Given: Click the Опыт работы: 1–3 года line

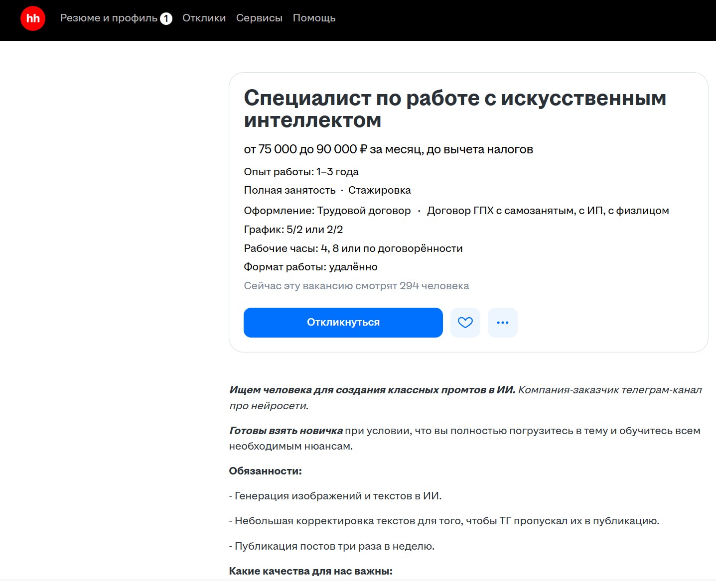Looking at the screenshot, I should tap(301, 172).
